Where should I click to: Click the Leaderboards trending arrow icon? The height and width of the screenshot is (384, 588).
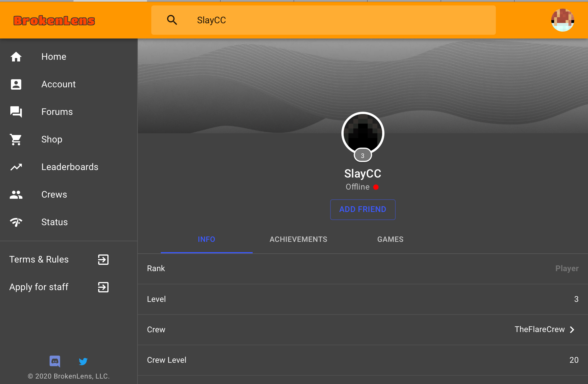[16, 167]
